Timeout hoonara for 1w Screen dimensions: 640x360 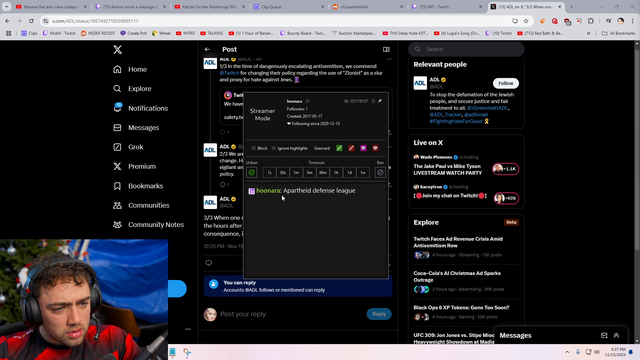tap(363, 173)
